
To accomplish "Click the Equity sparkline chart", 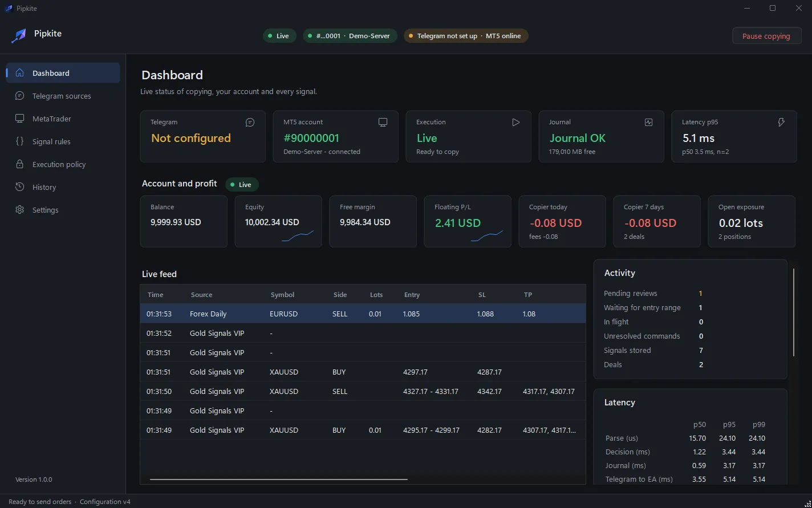I will (298, 236).
